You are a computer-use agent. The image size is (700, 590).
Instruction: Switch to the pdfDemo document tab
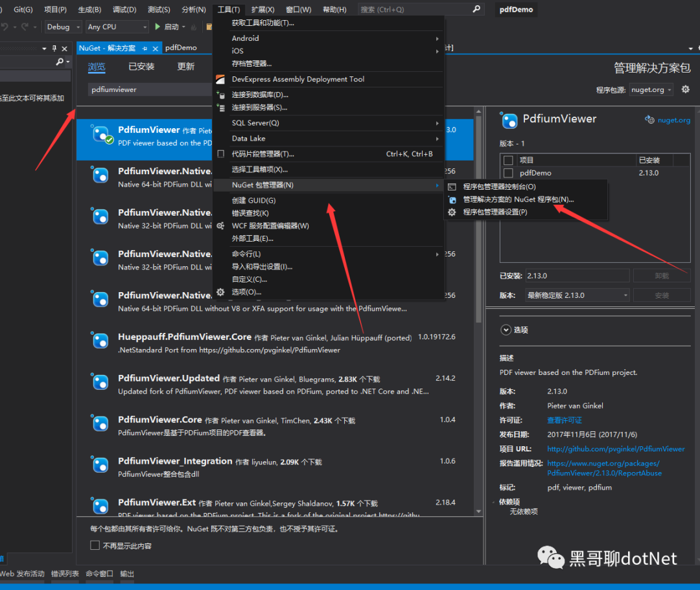pyautogui.click(x=181, y=48)
